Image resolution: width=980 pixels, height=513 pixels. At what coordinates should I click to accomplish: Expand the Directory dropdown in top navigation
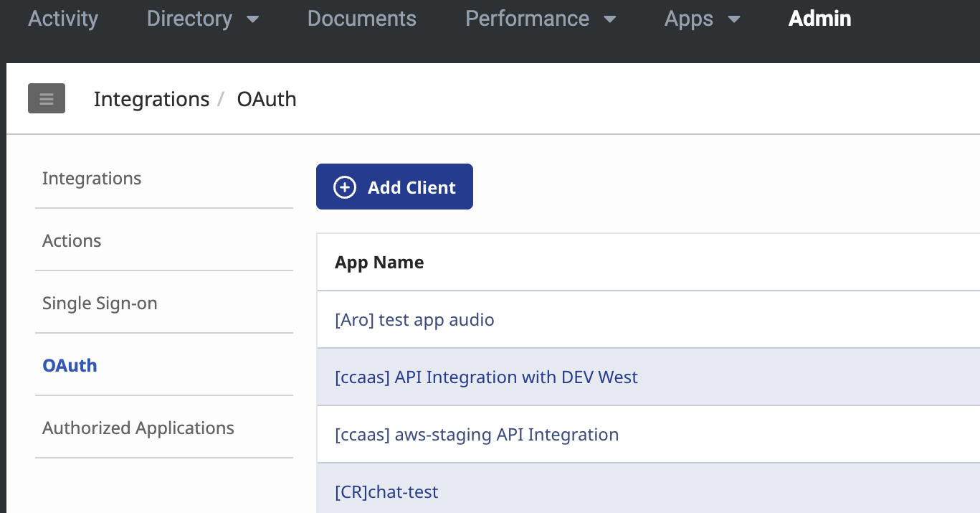point(202,19)
